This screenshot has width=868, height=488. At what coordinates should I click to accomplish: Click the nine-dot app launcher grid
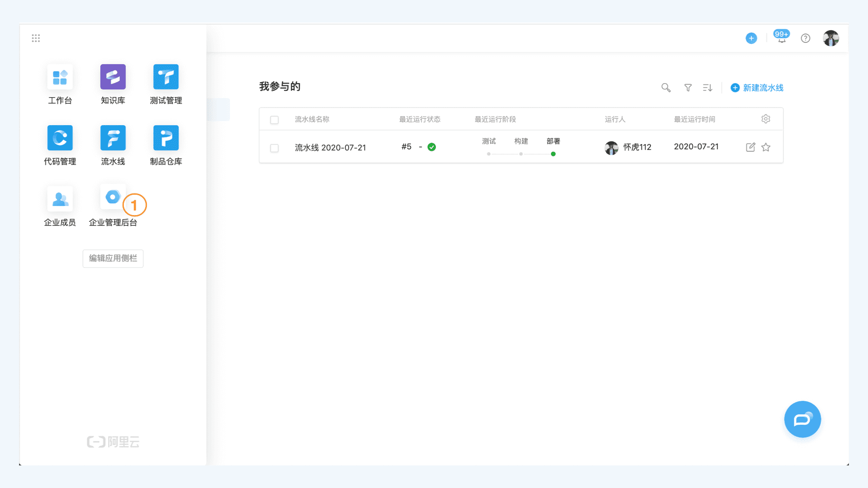point(36,38)
